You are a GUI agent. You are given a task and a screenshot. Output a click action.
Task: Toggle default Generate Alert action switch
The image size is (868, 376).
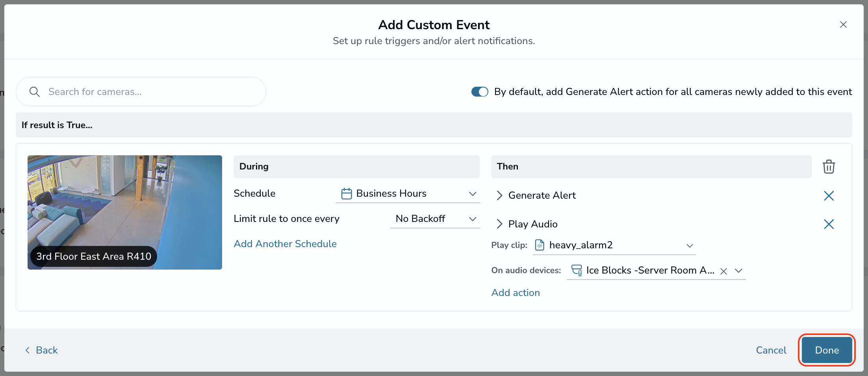pyautogui.click(x=480, y=92)
